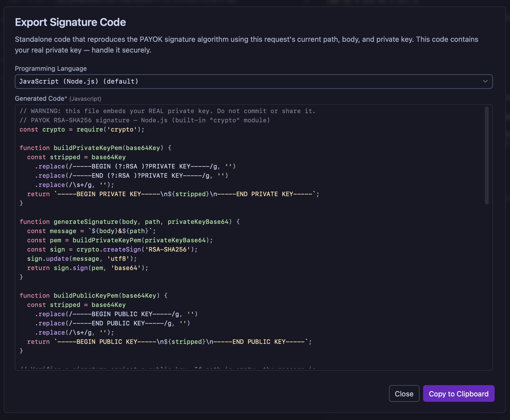Click the "(Javascript)" language hint
510x420 pixels.
(85, 99)
